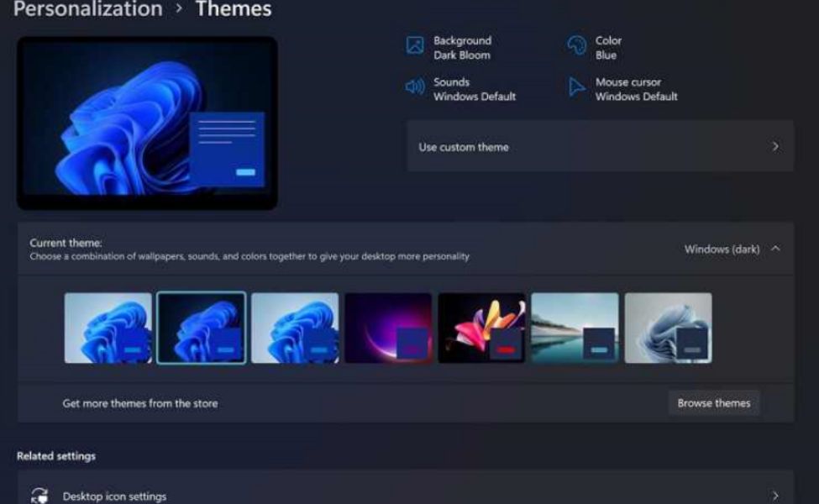Select the third light bloom theme thumbnail
The width and height of the screenshot is (819, 504).
(x=295, y=328)
